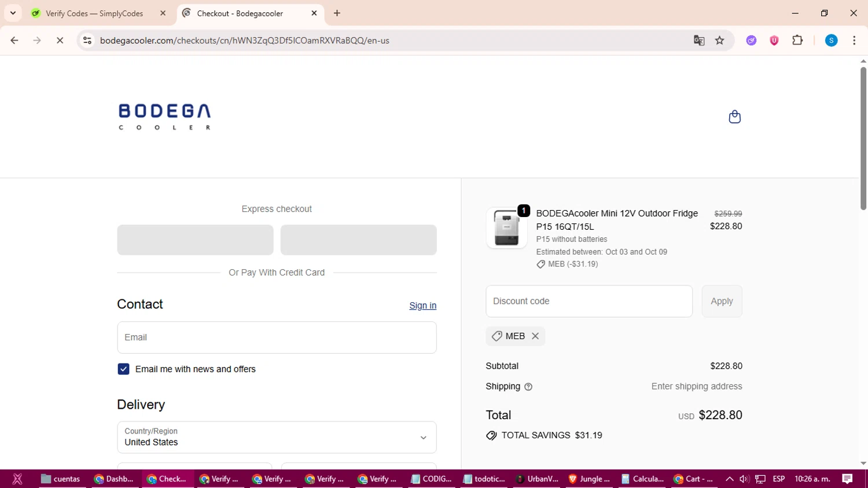
Task: Switch to Dashb... Chrome window in taskbar
Action: [114, 479]
